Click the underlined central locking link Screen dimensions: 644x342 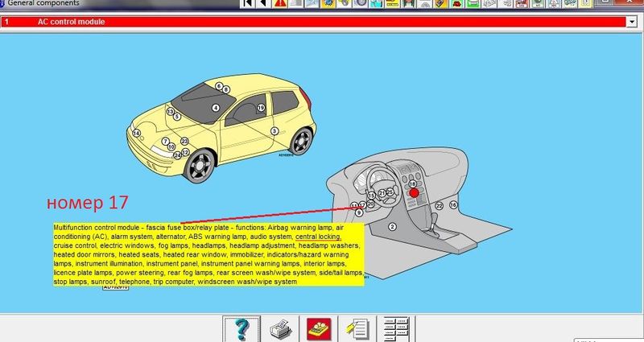[319, 237]
